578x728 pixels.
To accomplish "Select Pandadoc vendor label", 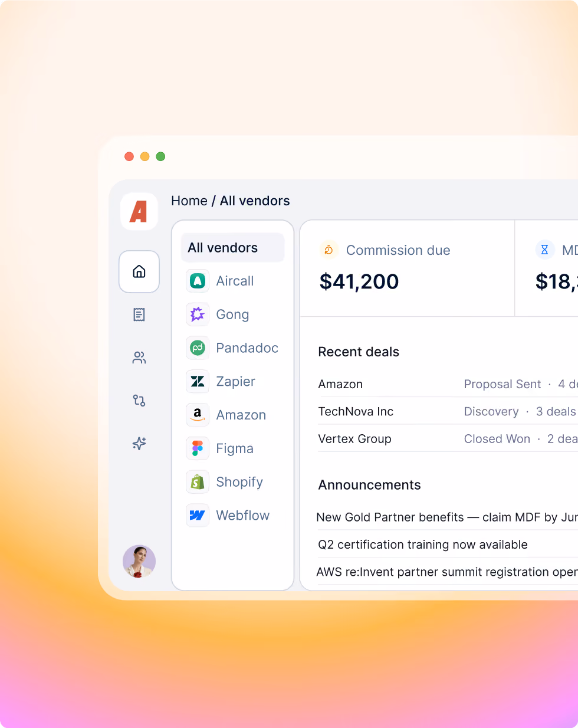I will (247, 348).
